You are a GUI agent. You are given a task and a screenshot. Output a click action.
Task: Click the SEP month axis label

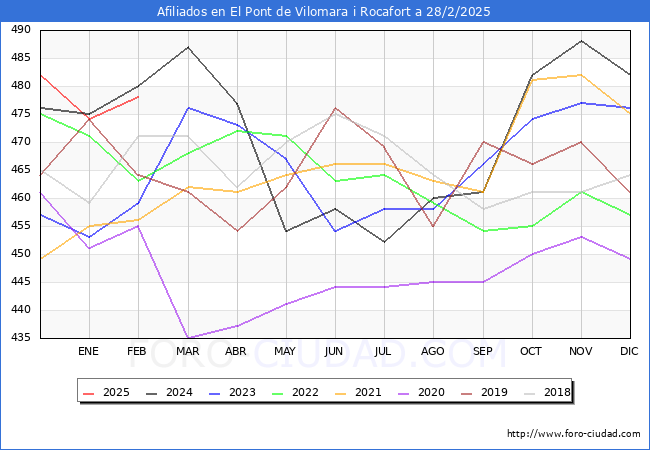coord(483,351)
